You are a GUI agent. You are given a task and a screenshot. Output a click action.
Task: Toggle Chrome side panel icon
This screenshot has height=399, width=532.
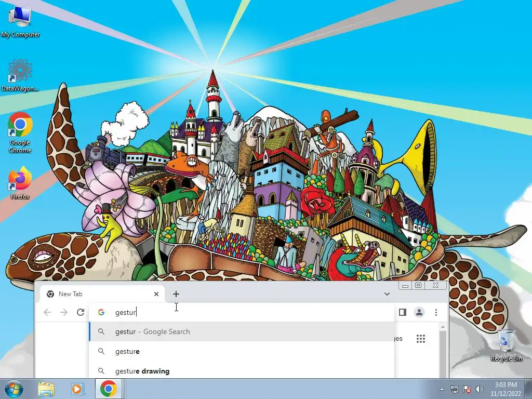[x=403, y=312]
